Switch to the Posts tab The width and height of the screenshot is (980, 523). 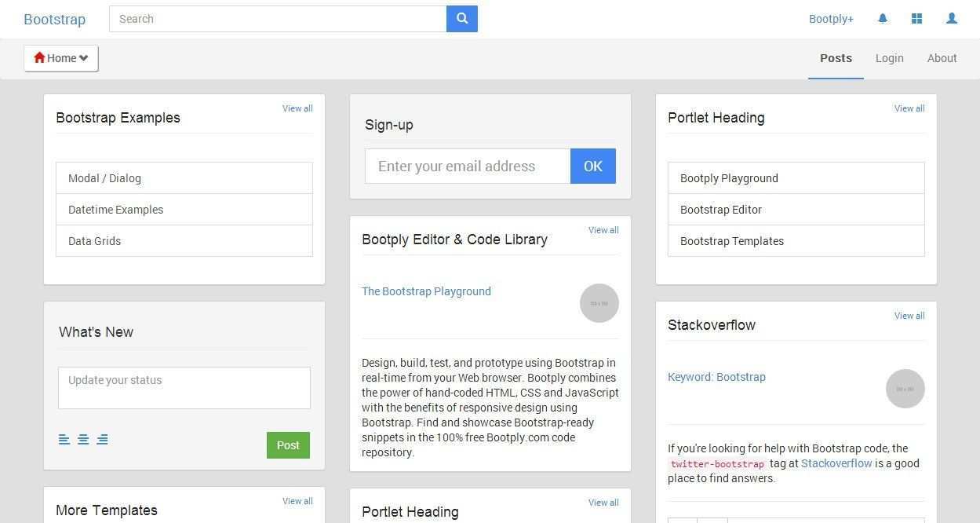tap(836, 58)
